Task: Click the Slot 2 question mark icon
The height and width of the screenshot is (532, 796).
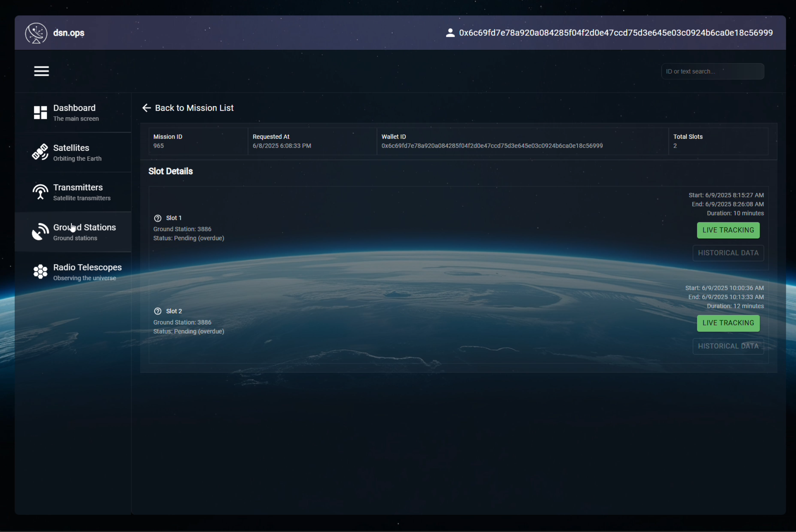Action: [158, 311]
